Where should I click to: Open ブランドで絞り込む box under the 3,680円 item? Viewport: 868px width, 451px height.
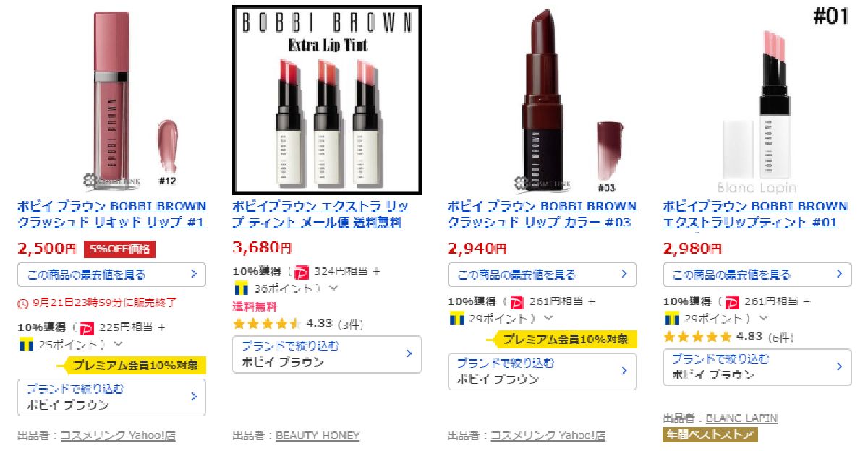327,354
